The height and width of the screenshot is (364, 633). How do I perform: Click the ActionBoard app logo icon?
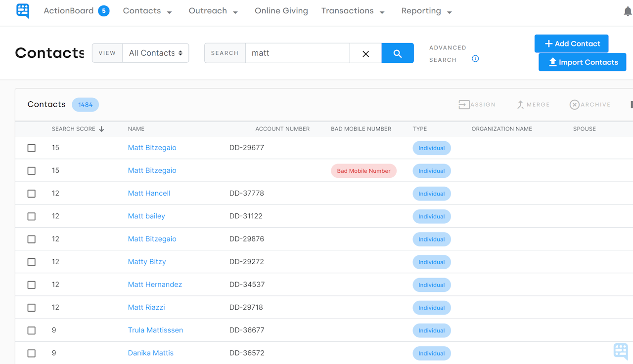22,10
